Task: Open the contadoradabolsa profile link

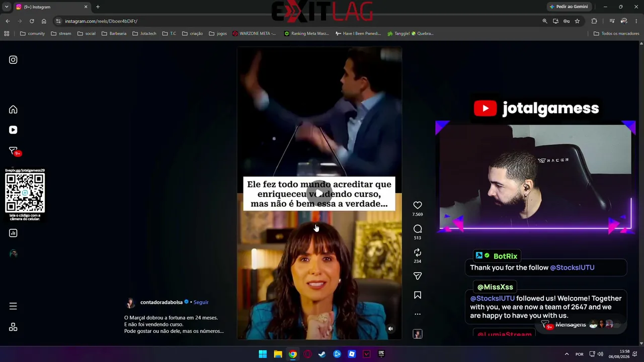Action: (162, 302)
